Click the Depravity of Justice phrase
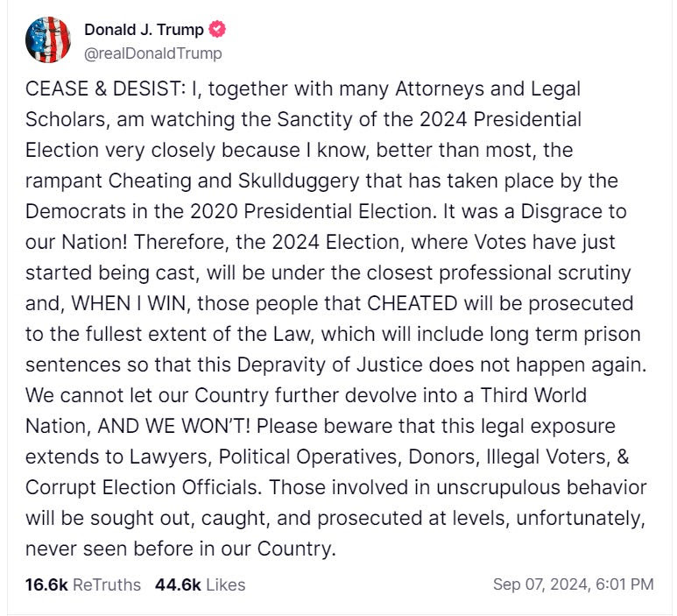This screenshot has width=677, height=616. coord(329,365)
